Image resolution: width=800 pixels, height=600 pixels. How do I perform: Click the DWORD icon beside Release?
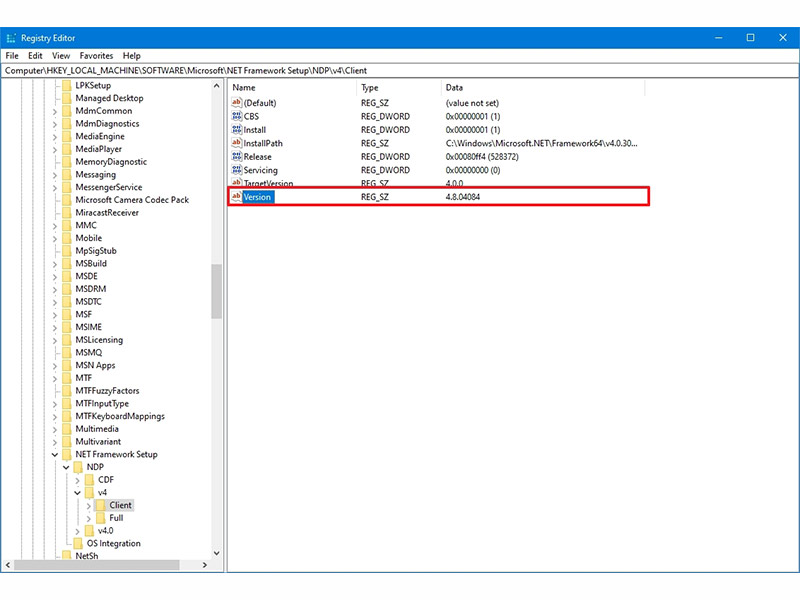(x=236, y=156)
